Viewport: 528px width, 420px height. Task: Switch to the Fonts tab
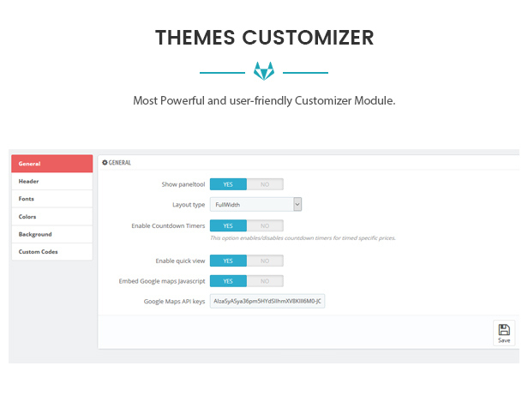coord(51,199)
